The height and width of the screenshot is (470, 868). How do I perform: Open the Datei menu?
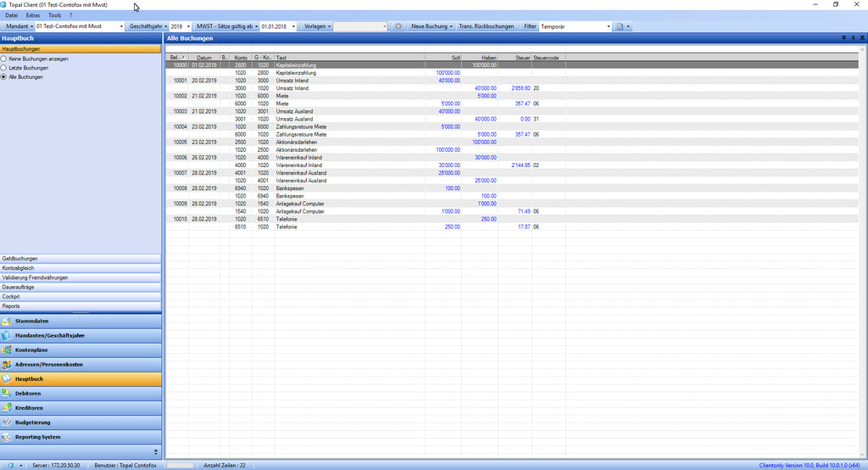[11, 15]
